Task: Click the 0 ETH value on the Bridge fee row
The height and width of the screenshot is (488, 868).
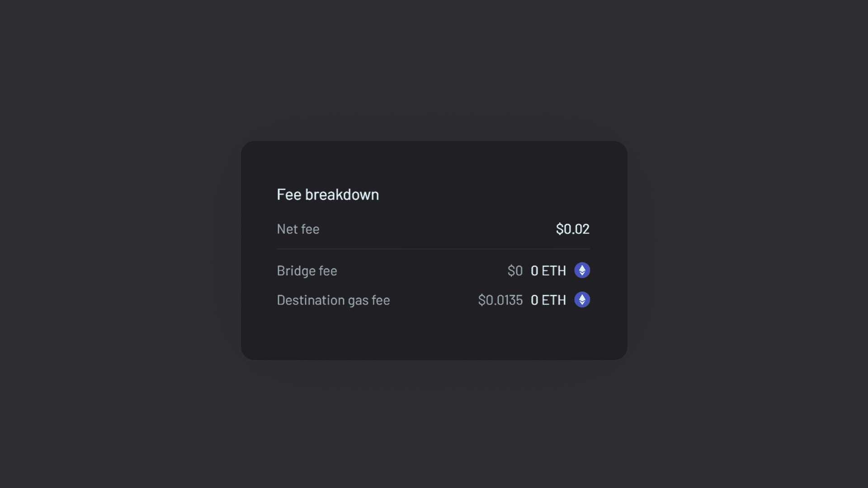Action: pos(548,270)
